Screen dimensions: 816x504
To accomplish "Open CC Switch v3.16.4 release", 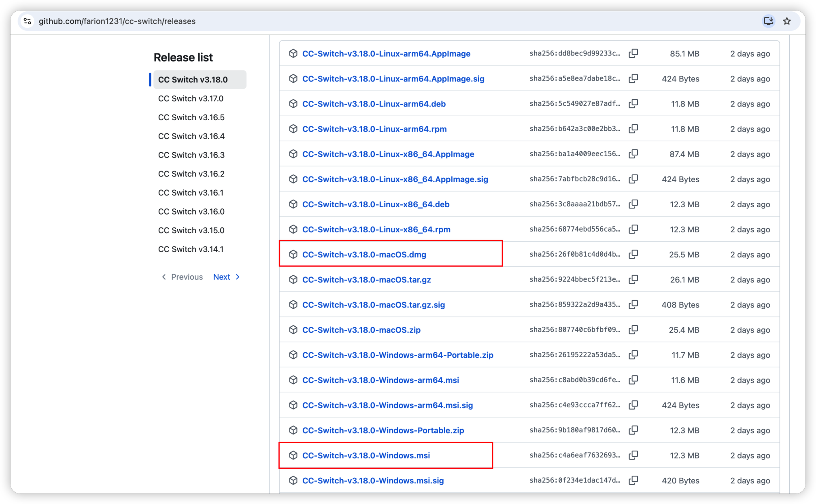I will (x=191, y=136).
